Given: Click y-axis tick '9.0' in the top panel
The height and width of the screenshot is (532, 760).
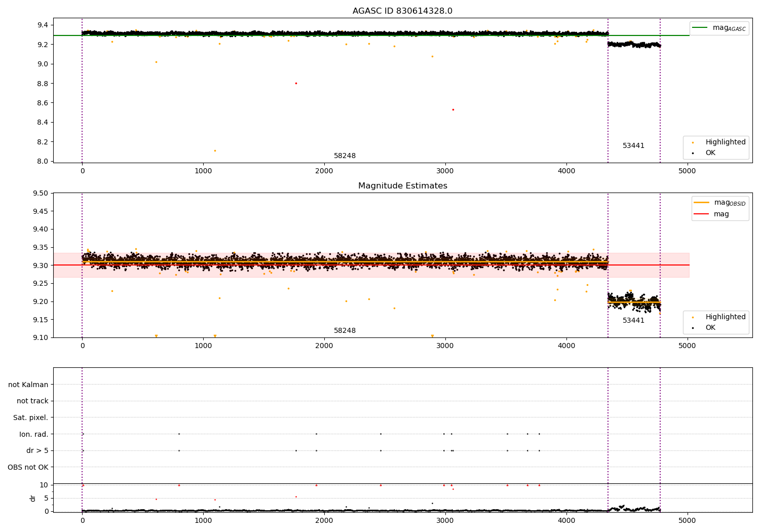Looking at the screenshot, I should [44, 64].
